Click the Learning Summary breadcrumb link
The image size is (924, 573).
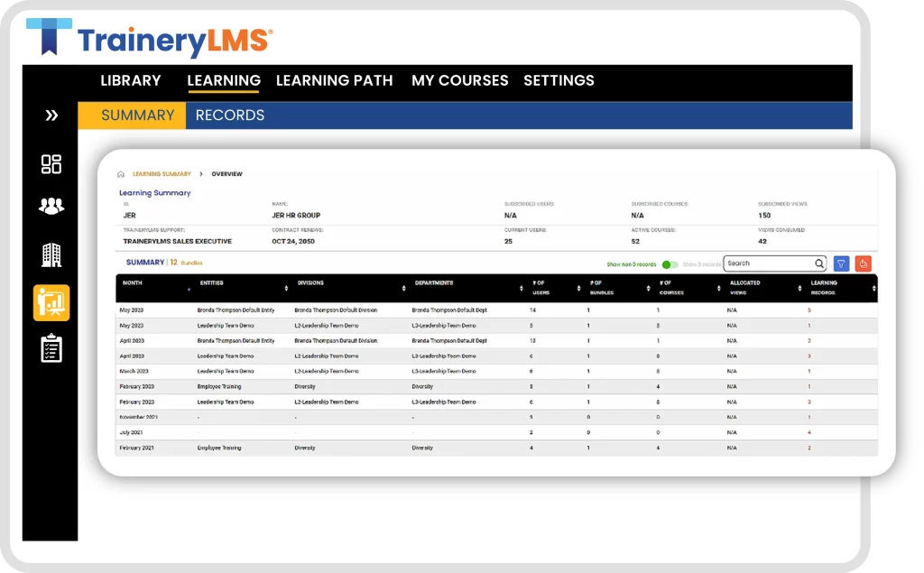[162, 174]
